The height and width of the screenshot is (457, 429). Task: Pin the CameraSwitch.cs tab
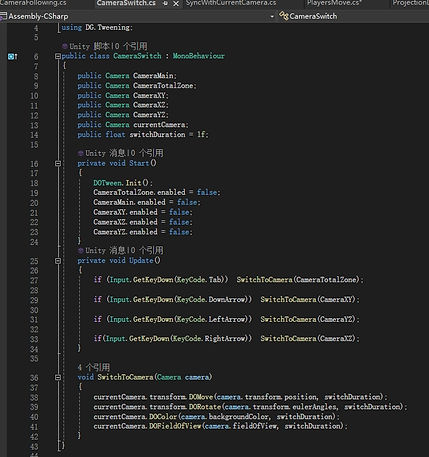tap(166, 3)
